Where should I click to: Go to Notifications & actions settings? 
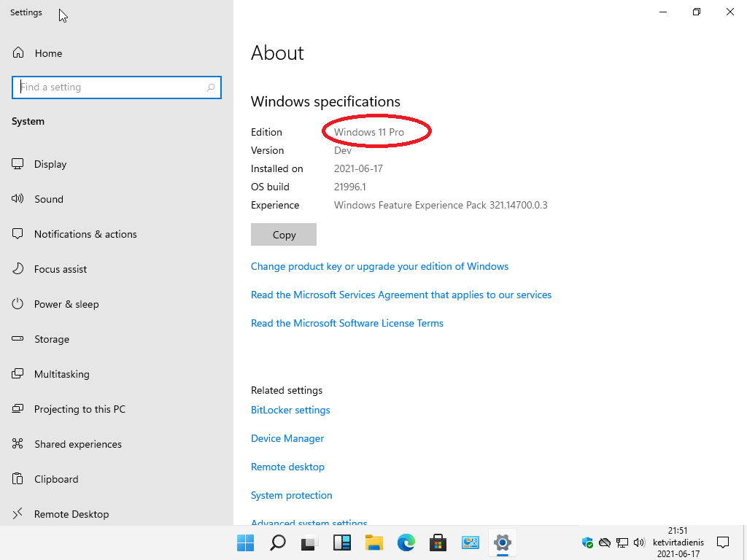pyautogui.click(x=85, y=234)
